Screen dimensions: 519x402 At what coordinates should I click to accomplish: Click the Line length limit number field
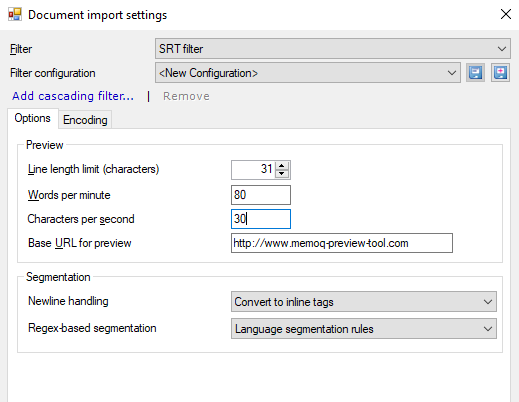(x=253, y=170)
